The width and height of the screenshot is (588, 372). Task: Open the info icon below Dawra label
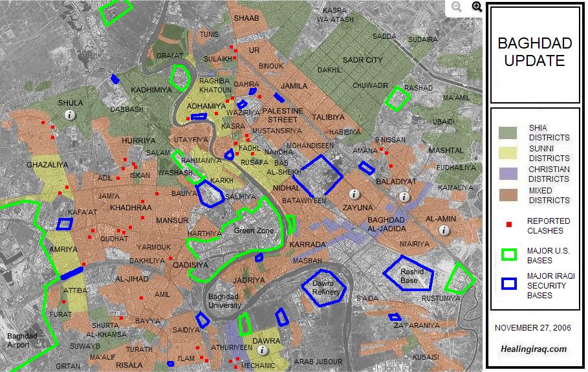[x=262, y=350]
